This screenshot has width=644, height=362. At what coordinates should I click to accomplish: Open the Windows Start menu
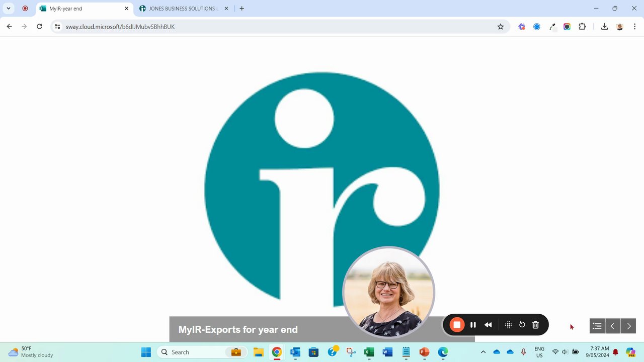146,352
